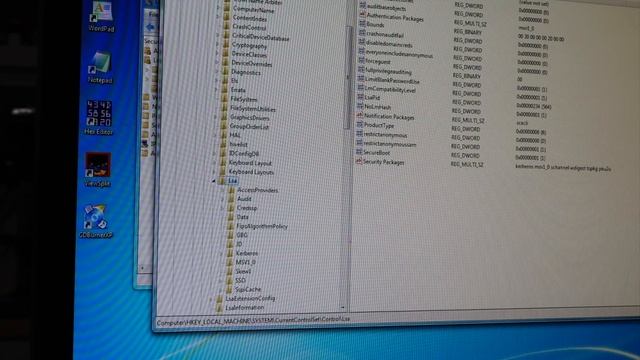This screenshot has width=640, height=360.
Task: Select the LsaInformation key
Action: [x=244, y=307]
